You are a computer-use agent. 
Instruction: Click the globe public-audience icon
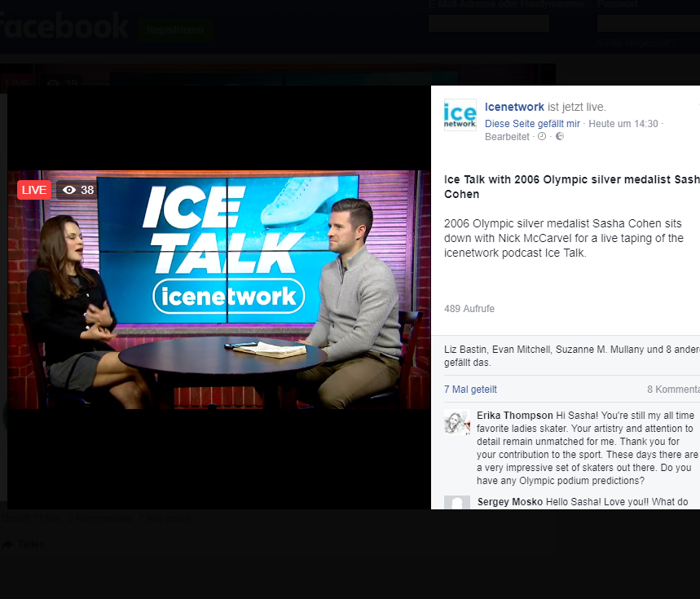click(x=560, y=136)
